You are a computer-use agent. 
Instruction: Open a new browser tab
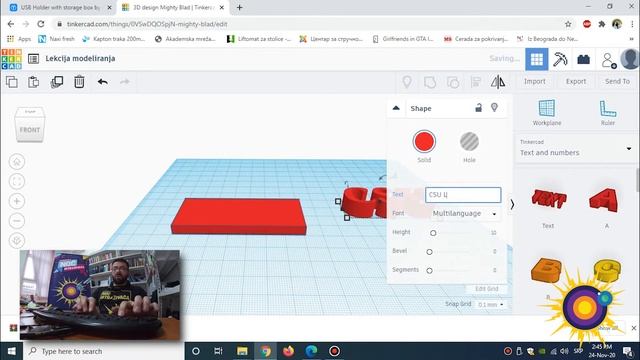(x=240, y=7)
